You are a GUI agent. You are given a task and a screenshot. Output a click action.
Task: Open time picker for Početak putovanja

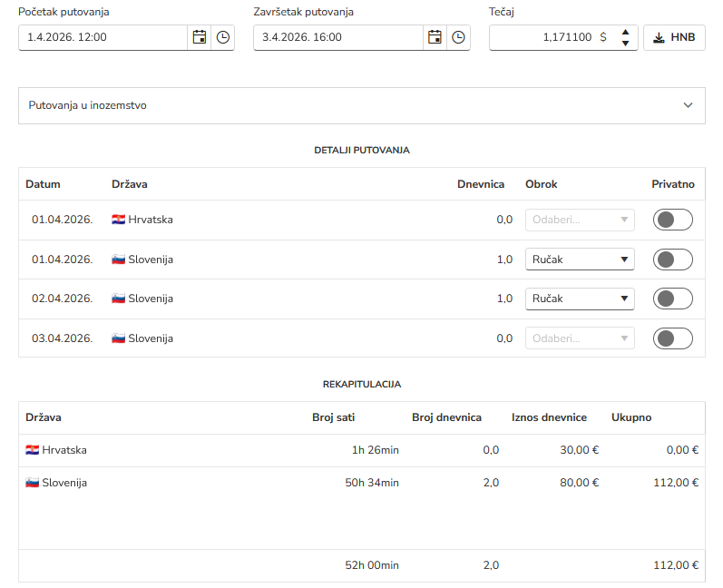click(x=222, y=38)
